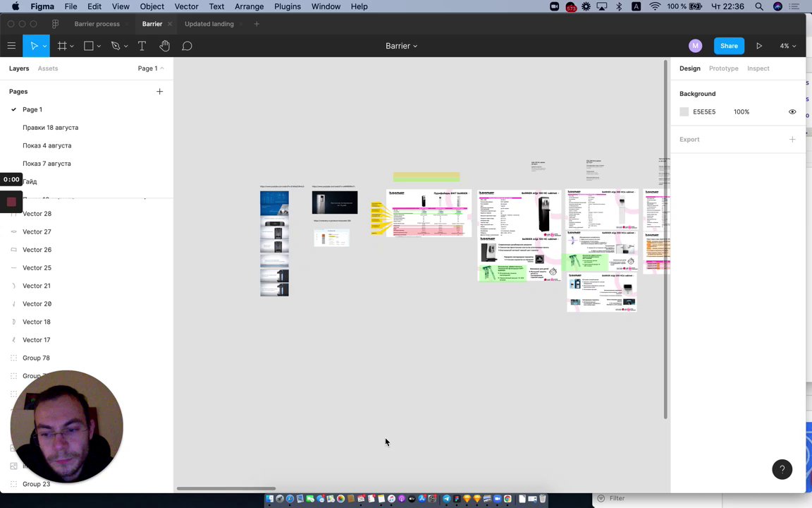Open the Figma home icon in tab bar
This screenshot has height=508, width=812.
point(55,24)
